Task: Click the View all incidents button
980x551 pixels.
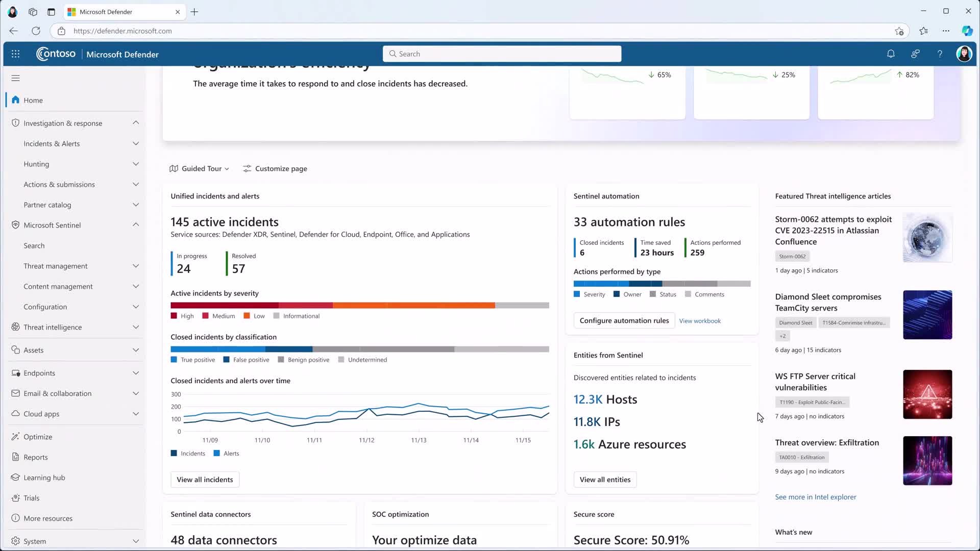Action: (x=205, y=480)
